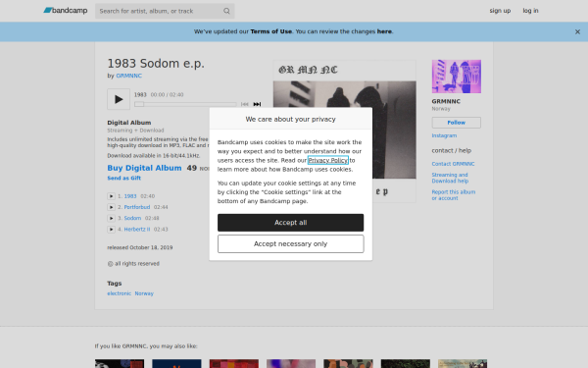Open the Privacy Policy link in cookie dialog

328,160
